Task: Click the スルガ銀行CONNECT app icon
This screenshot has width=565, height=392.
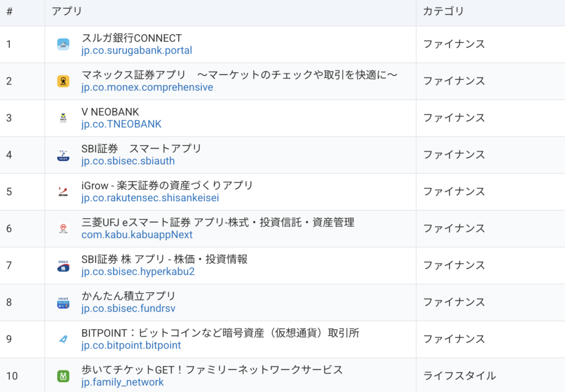Action: click(x=63, y=45)
